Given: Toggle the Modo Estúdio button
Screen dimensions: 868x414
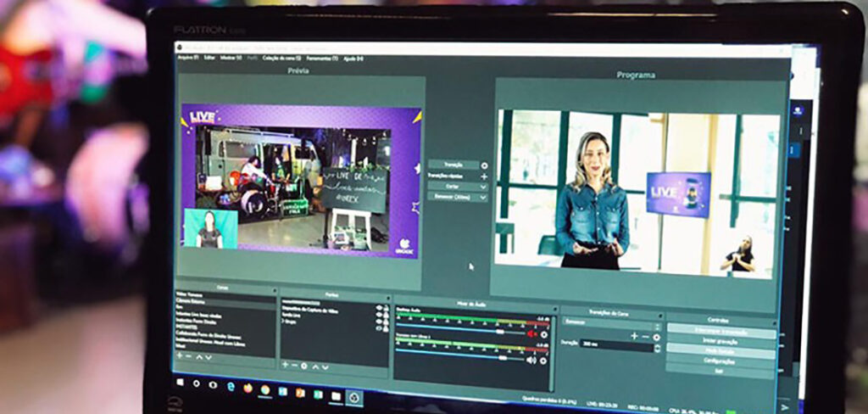Looking at the screenshot, I should pos(721,351).
